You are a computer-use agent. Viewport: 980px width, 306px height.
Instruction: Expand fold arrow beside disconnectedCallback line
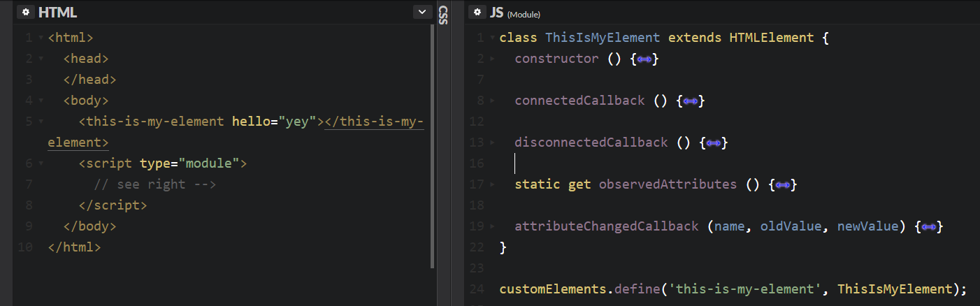493,143
